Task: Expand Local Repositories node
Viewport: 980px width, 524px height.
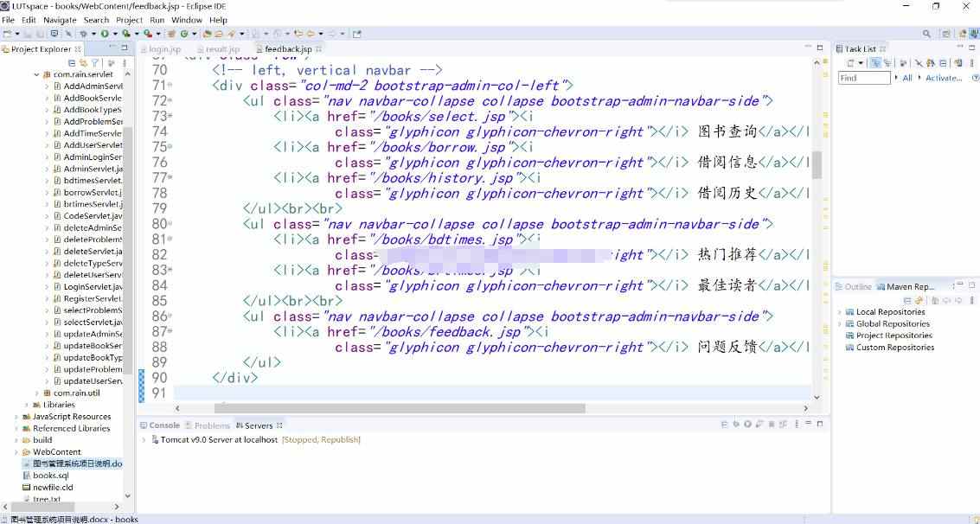Action: pos(839,311)
